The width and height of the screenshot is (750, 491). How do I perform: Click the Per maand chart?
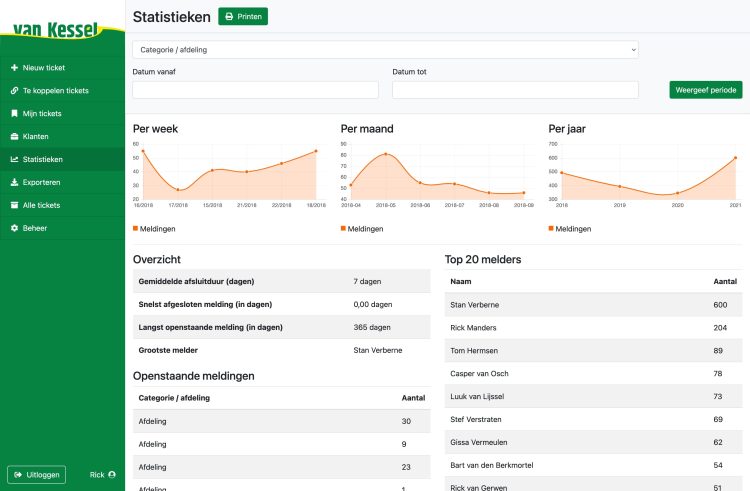437,175
